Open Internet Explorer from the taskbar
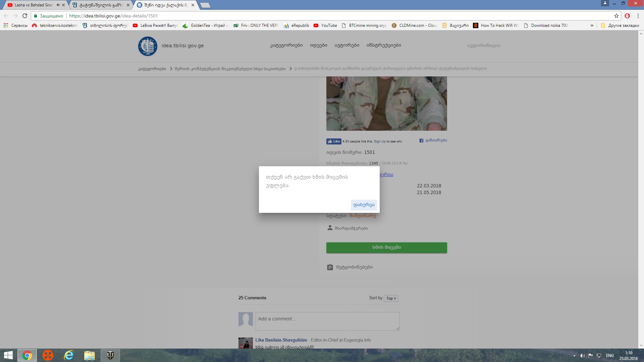 (69, 355)
